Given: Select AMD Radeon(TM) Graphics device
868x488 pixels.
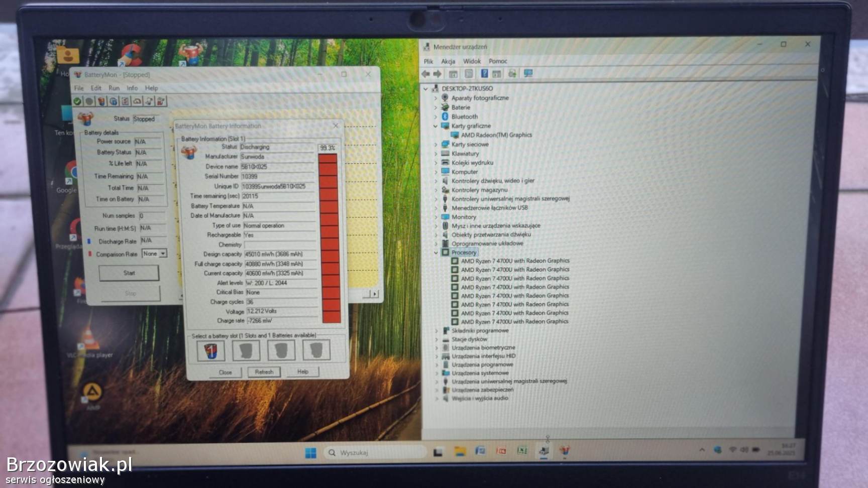Looking at the screenshot, I should (496, 135).
